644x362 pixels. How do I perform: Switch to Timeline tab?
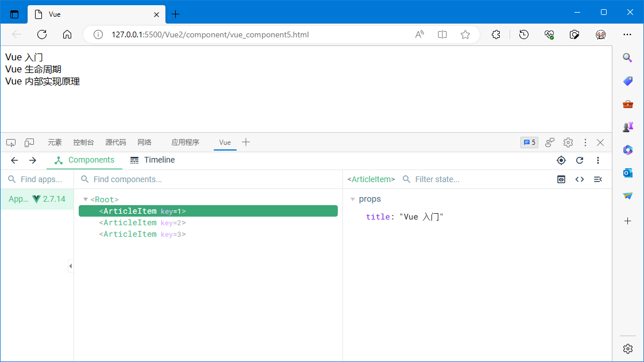tap(152, 160)
